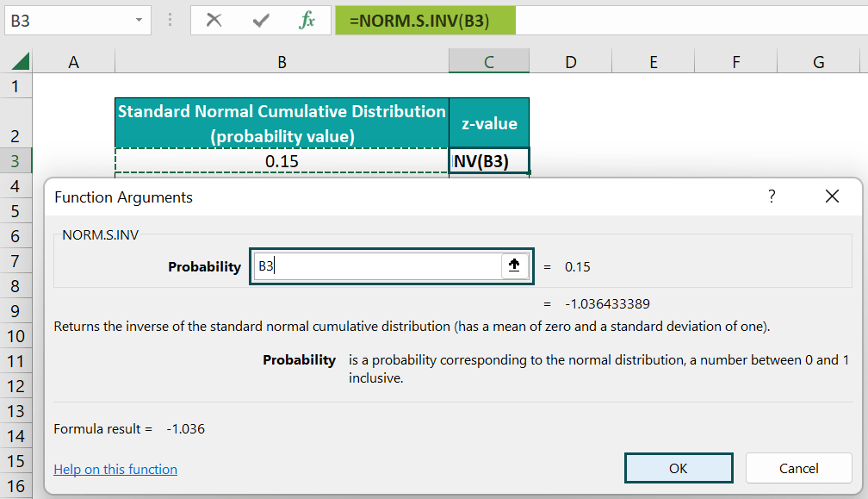Click the three-dot separator next to Name Box
This screenshot has height=499, width=868.
pos(170,20)
